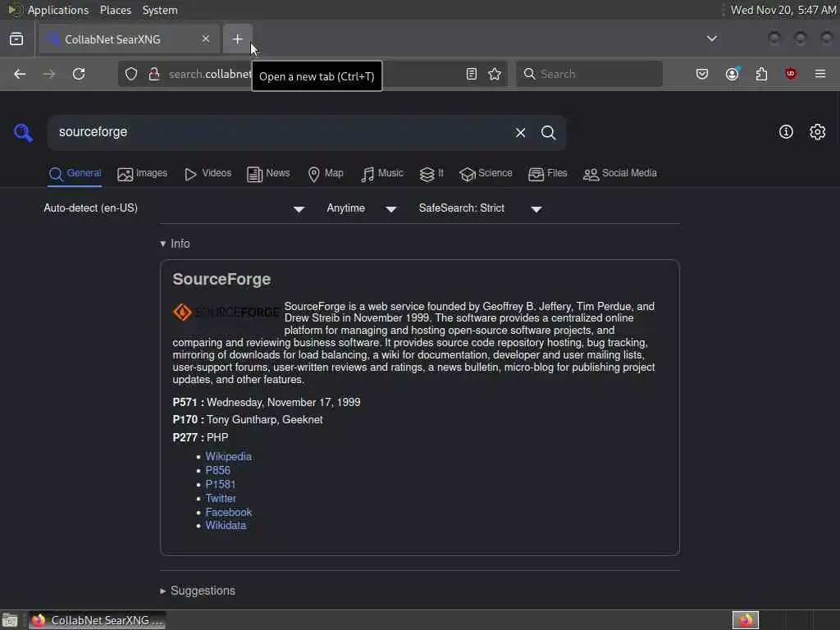Screen dimensions: 840x630
Task: Click the browser Search box
Action: 589,74
